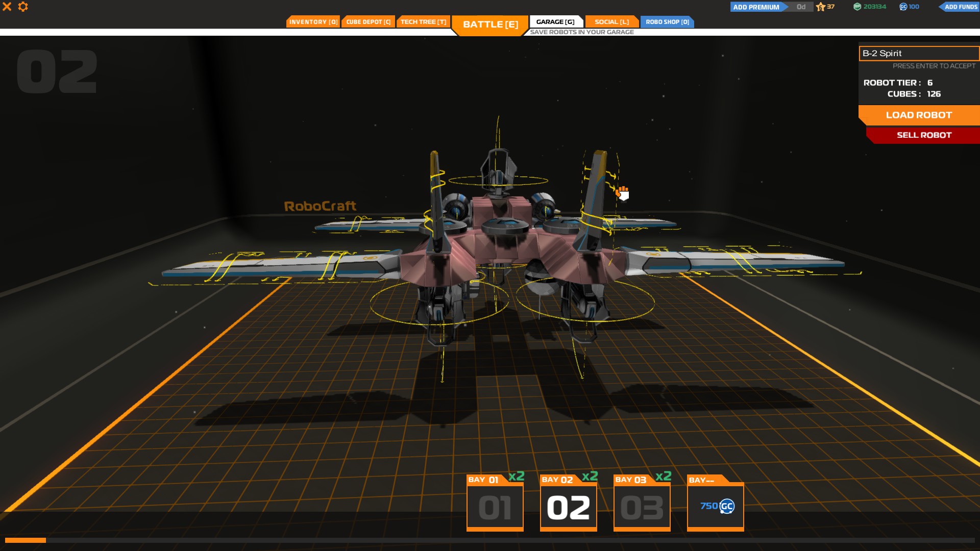
Task: Click the RP currency icon
Action: 857,7
